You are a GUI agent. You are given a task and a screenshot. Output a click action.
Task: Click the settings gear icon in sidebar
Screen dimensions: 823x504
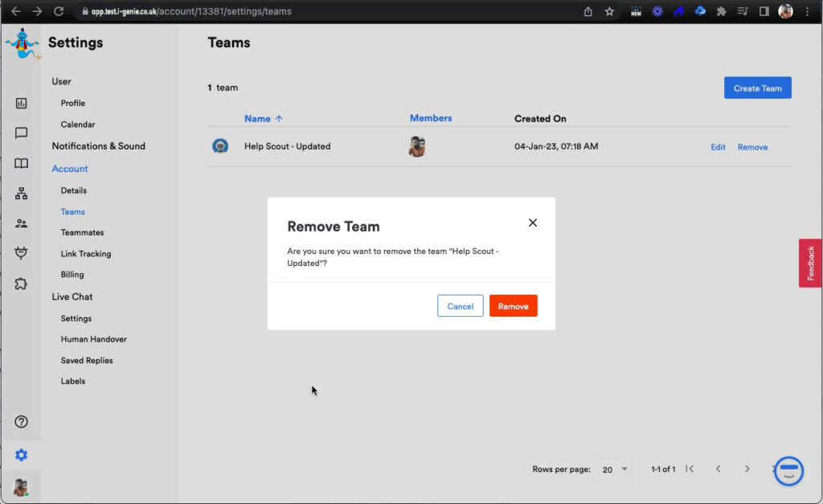pyautogui.click(x=22, y=455)
